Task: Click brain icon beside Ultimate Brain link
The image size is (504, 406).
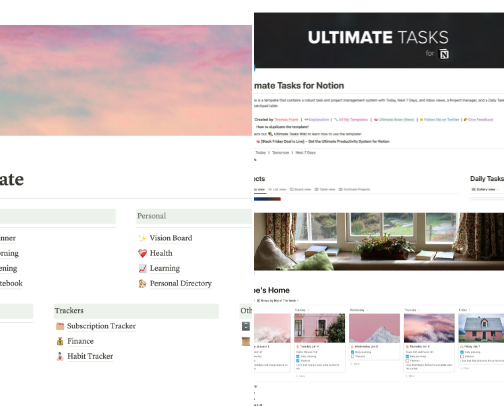Action: tap(376, 119)
